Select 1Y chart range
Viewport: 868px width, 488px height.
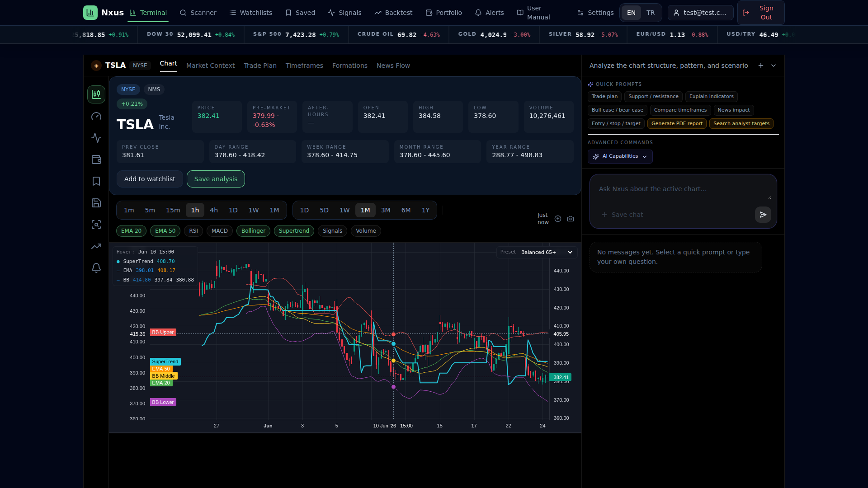click(425, 210)
